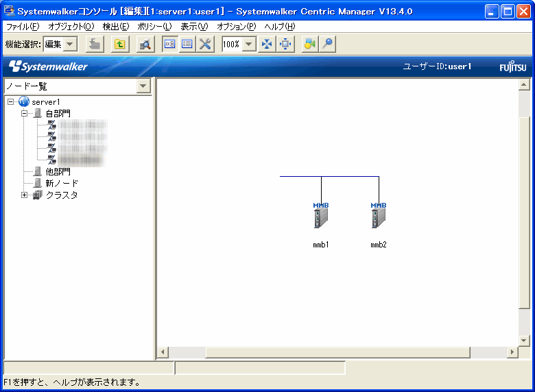Click the map vertical scrollbar up arrow
Screen dimensions: 535x392
[x=524, y=84]
